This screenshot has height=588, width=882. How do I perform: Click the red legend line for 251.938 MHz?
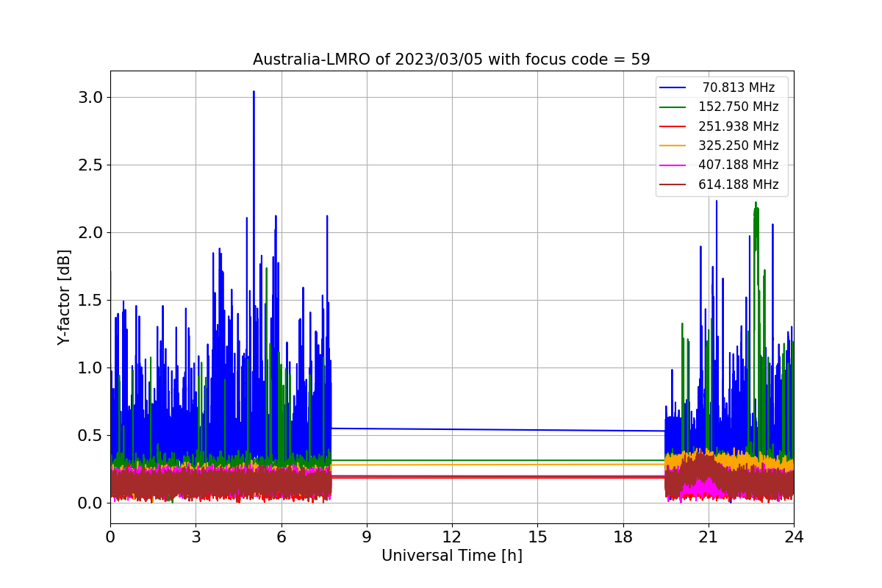click(x=673, y=126)
